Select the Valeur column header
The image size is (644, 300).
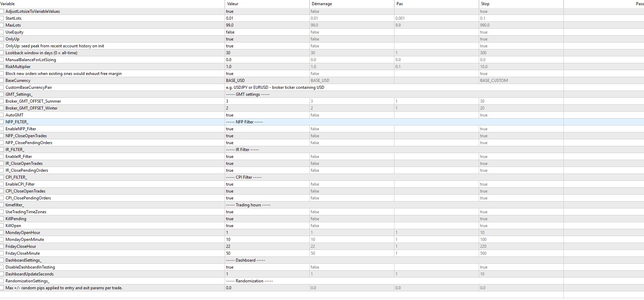(267, 4)
